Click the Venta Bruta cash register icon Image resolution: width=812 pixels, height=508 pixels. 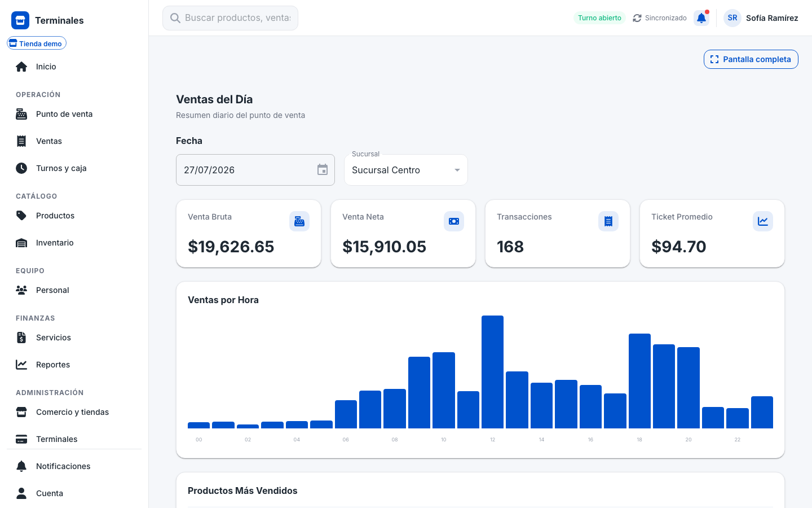click(299, 221)
